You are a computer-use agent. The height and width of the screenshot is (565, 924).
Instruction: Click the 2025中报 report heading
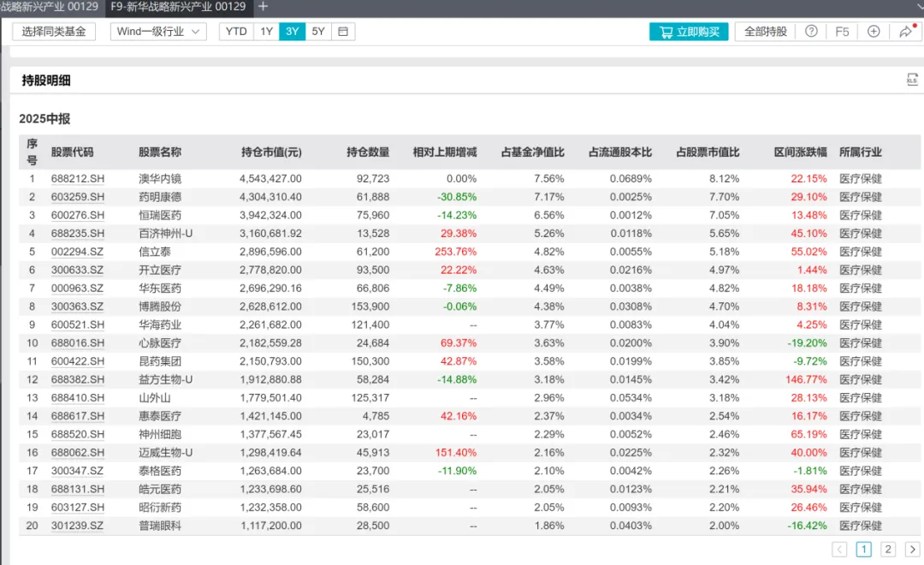tap(44, 119)
